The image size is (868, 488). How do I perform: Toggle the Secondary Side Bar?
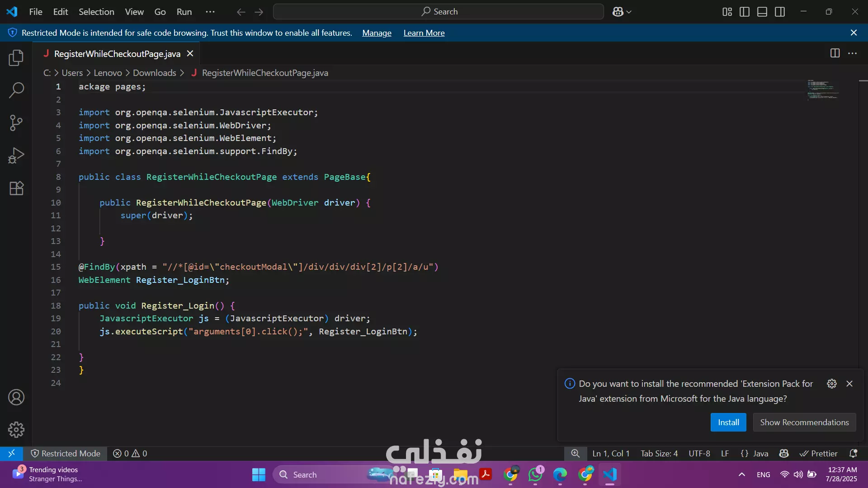point(780,12)
